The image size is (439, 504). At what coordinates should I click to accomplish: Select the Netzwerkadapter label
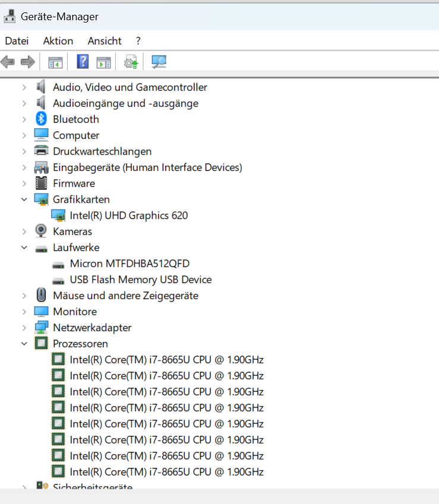click(92, 328)
